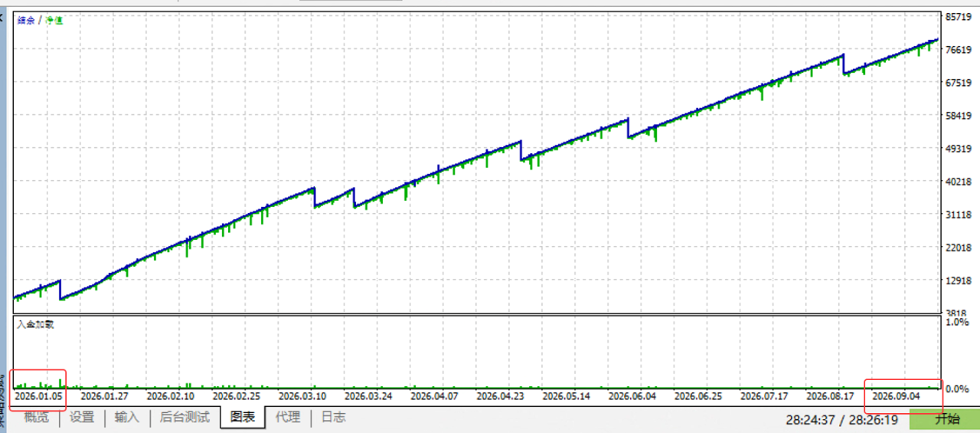This screenshot has height=433, width=980.
Task: Switch to the 概览 tab
Action: (x=36, y=418)
